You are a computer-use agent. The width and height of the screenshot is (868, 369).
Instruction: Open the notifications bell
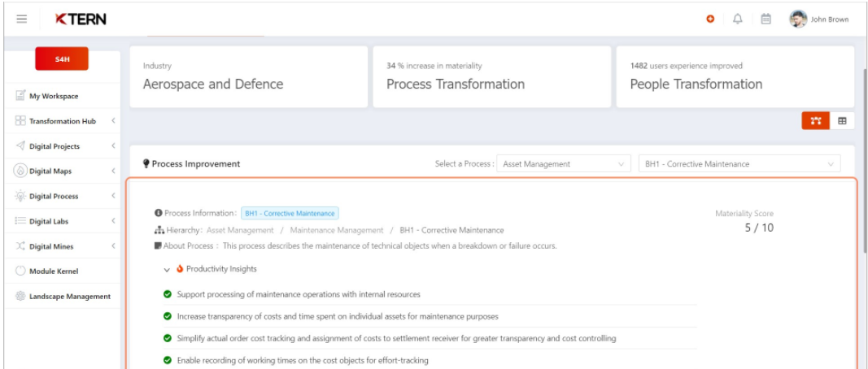(x=737, y=19)
